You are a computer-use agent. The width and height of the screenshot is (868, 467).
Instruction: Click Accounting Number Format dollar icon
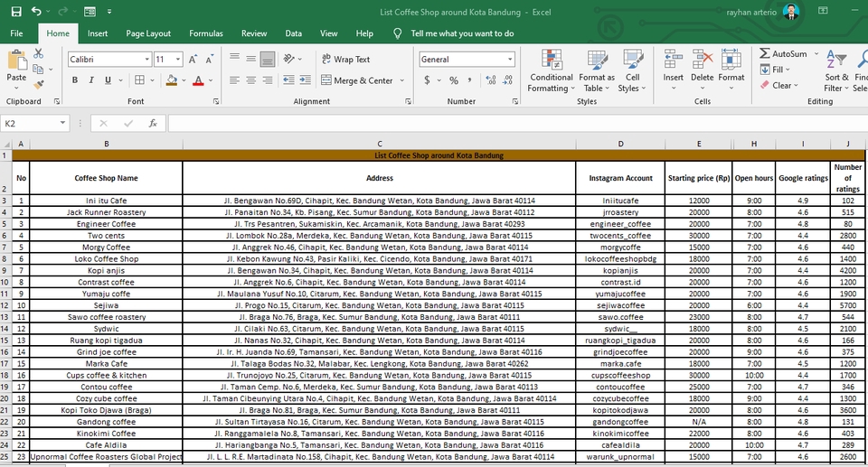pos(427,80)
